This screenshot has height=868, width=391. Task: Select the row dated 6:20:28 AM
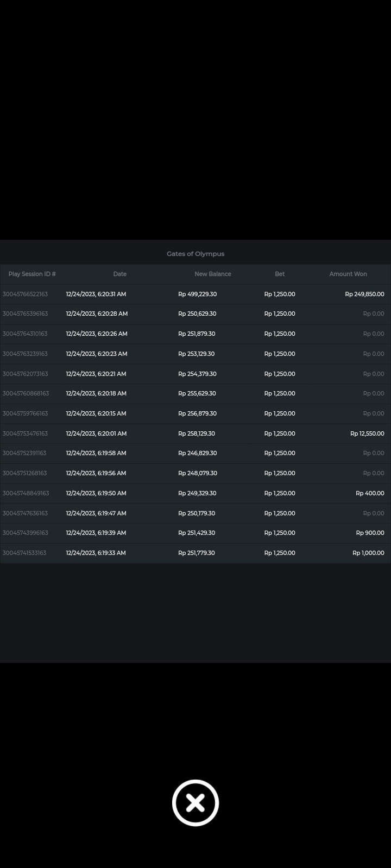tap(97, 314)
